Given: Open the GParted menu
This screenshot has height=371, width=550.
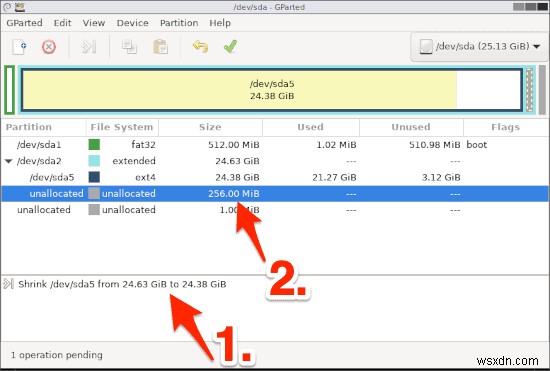Looking at the screenshot, I should pos(25,23).
